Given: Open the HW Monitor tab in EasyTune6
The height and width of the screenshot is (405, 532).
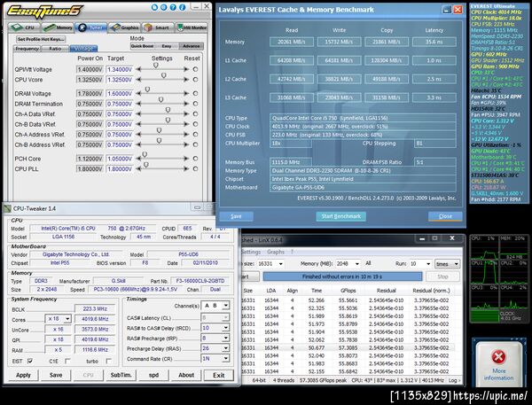Looking at the screenshot, I should click(192, 27).
